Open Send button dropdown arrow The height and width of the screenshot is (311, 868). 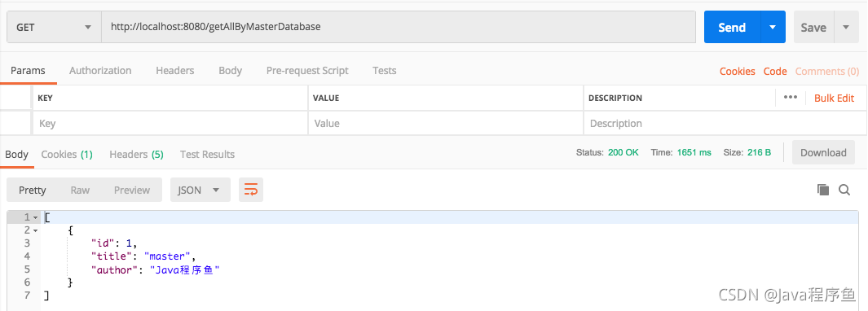(x=773, y=27)
